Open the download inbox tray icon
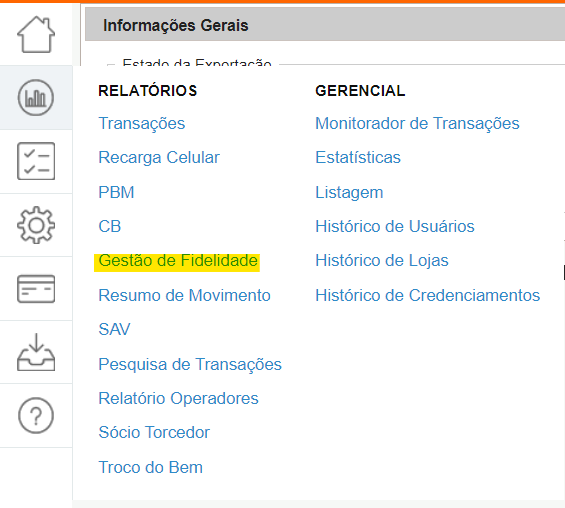The width and height of the screenshot is (565, 508). pyautogui.click(x=36, y=352)
